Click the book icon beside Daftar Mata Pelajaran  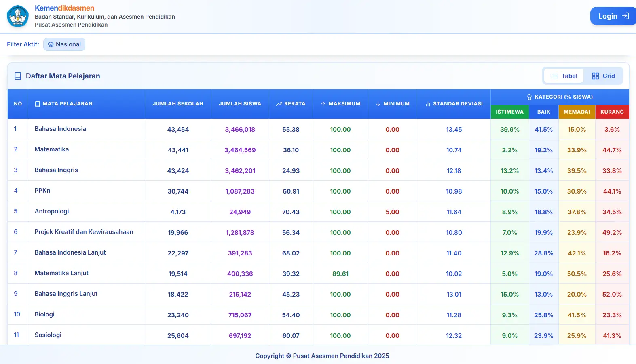18,76
